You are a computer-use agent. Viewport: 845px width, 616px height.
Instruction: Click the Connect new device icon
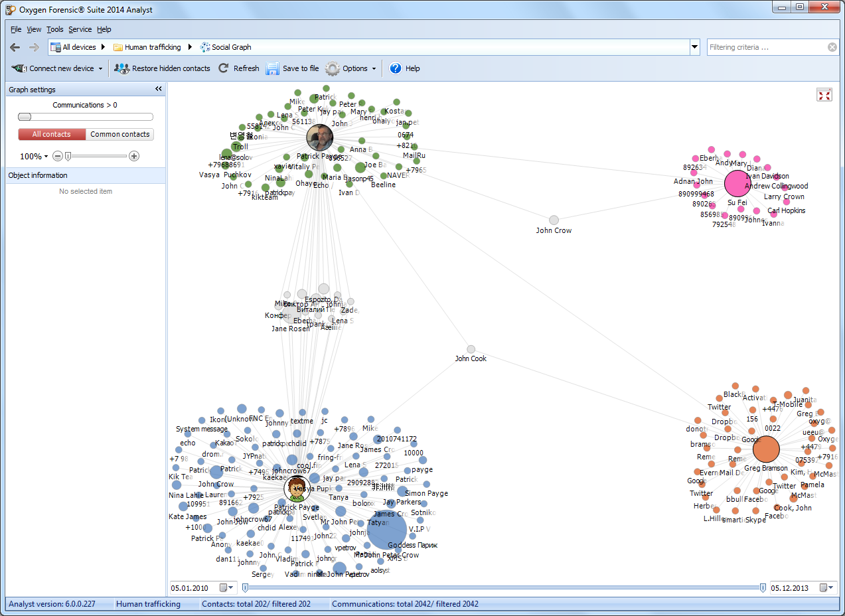(x=19, y=68)
